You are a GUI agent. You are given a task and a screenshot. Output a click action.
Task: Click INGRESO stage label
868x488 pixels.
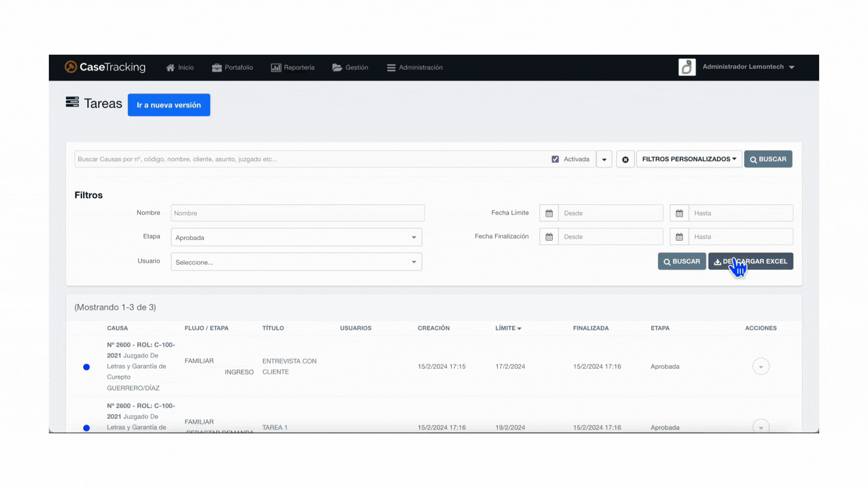(239, 372)
